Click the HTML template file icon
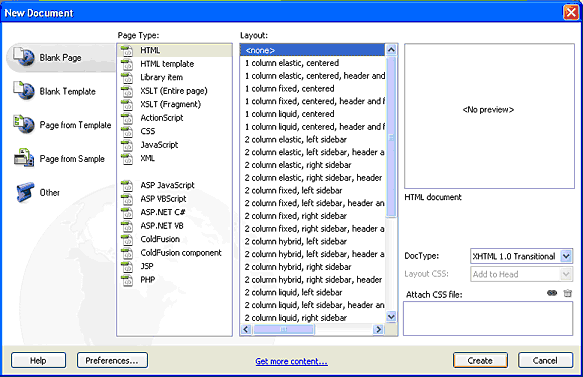 pos(127,64)
